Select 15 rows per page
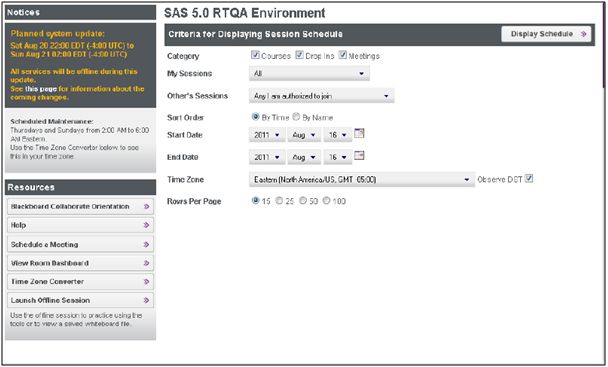Screen dimensions: 608x367 click(x=256, y=201)
